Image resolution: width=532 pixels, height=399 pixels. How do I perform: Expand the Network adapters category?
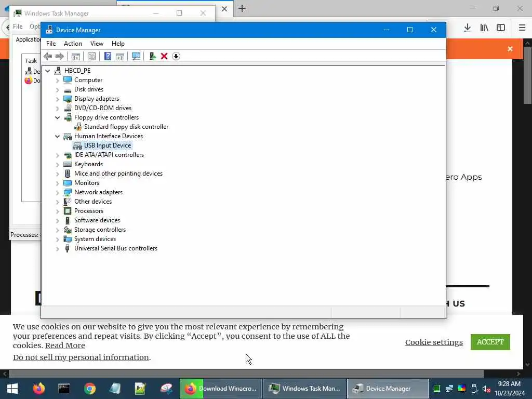click(57, 192)
